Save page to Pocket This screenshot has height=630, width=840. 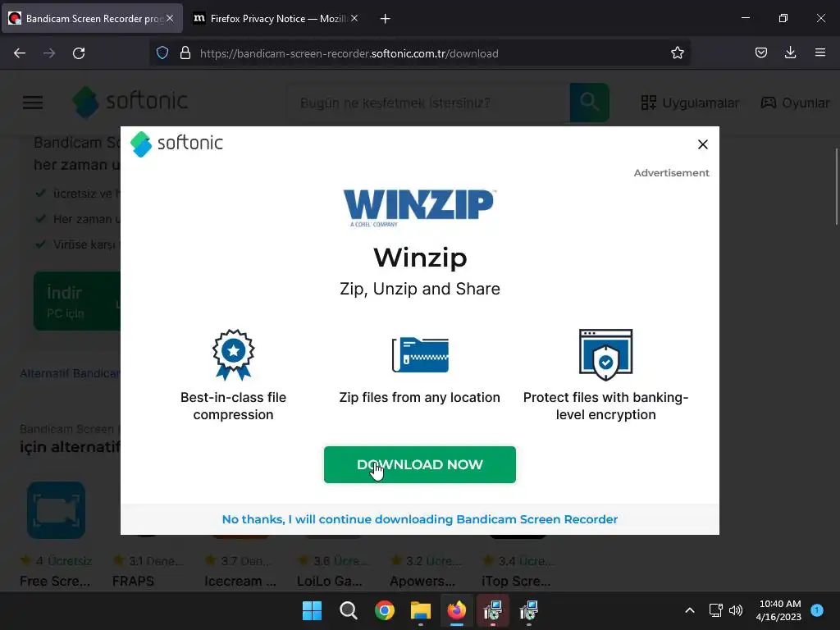click(x=760, y=53)
